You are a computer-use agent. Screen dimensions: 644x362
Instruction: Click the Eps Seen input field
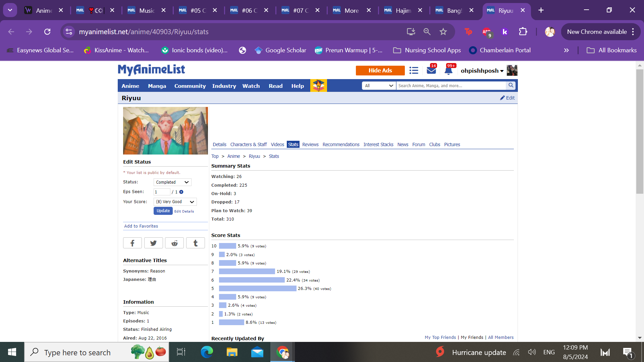(x=162, y=192)
